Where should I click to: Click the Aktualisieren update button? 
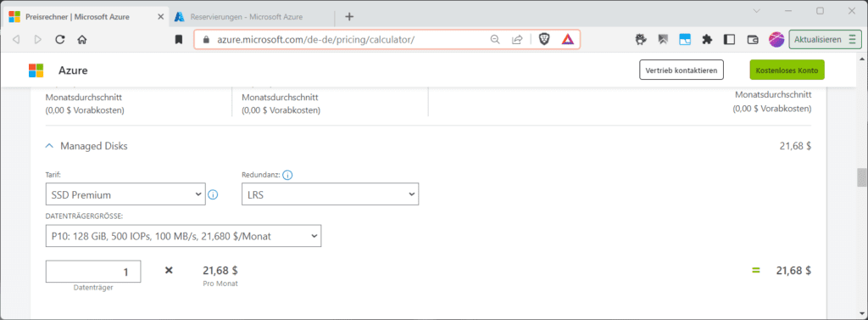(825, 39)
